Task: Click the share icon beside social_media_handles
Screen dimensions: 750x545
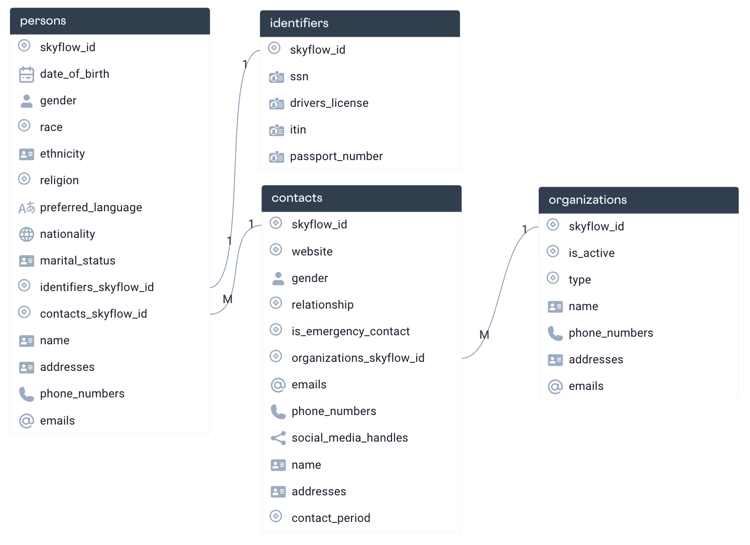Action: 278,438
